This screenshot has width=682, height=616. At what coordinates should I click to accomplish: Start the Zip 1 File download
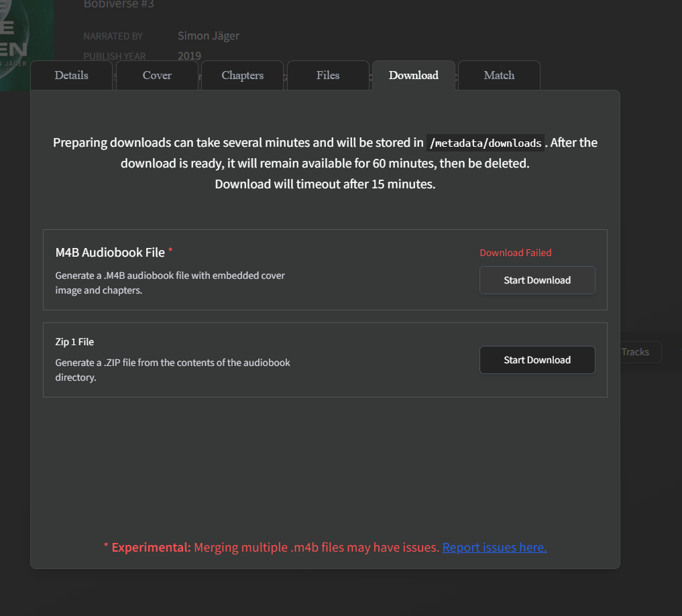pos(536,360)
